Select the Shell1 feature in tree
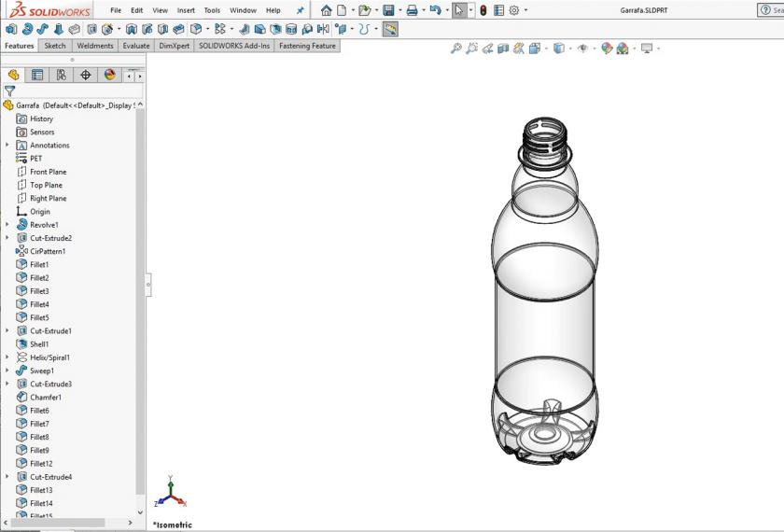784x532 pixels. 39,344
